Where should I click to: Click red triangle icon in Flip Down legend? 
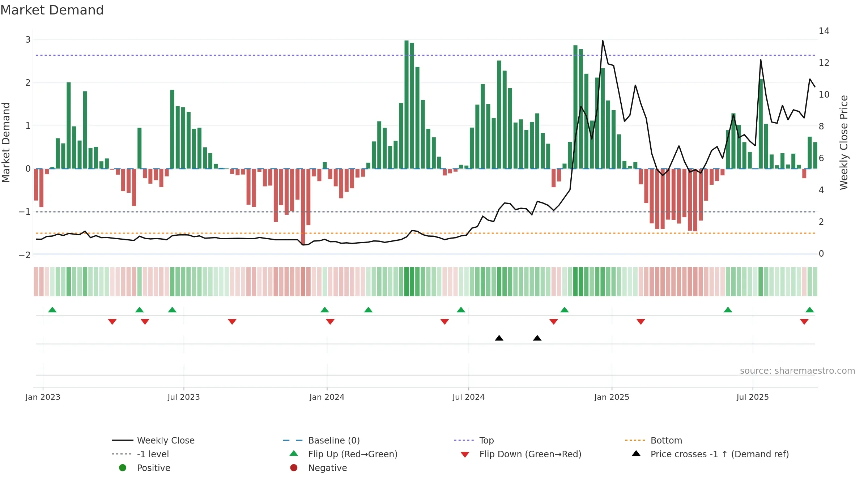tap(465, 455)
